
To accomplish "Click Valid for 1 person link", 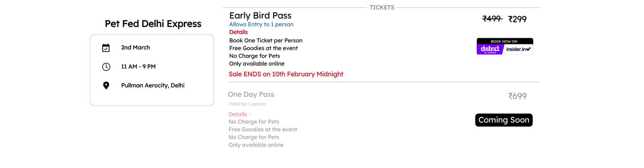I will point(247,104).
